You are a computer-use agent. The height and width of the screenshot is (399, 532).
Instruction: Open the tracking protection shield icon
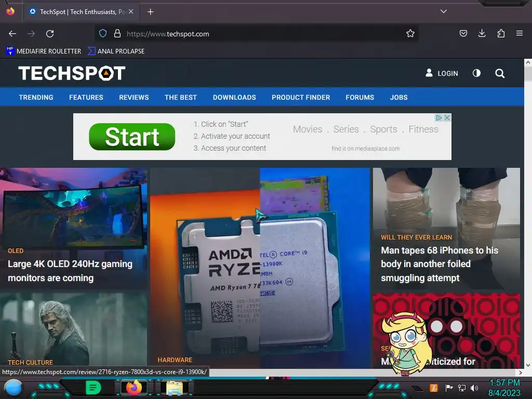(103, 33)
